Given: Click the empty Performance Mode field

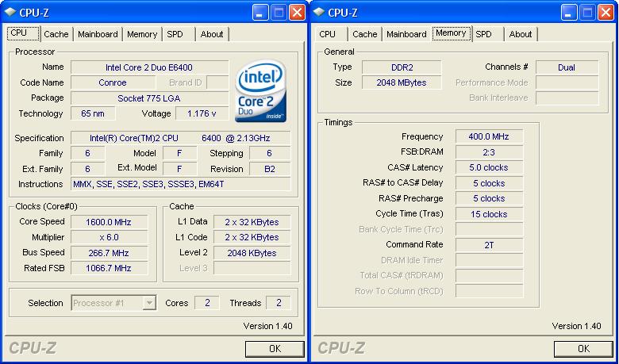Looking at the screenshot, I should (567, 82).
